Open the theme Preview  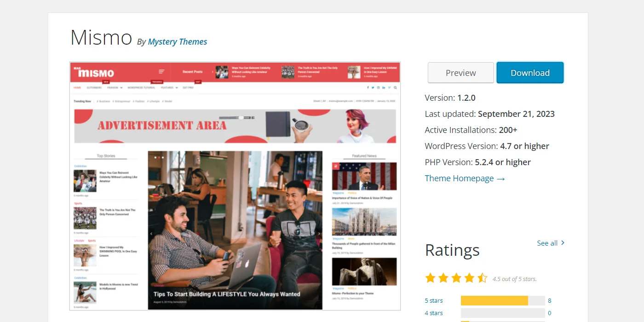pyautogui.click(x=460, y=73)
